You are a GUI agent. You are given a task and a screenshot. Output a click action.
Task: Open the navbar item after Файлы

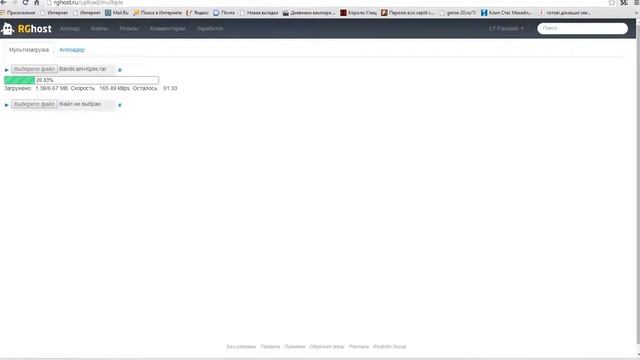pos(129,29)
